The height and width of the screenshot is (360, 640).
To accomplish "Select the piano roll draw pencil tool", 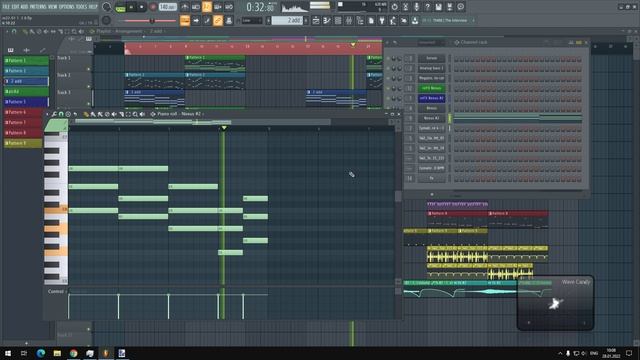I will click(x=86, y=114).
